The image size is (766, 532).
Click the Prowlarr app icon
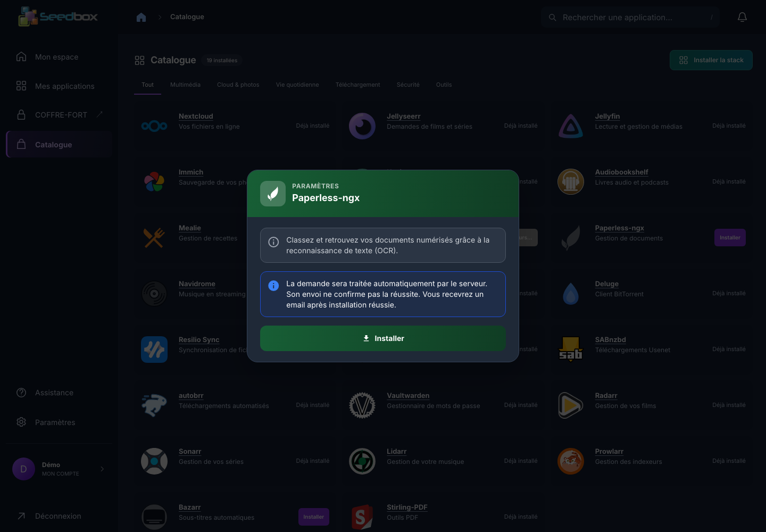[x=571, y=461]
